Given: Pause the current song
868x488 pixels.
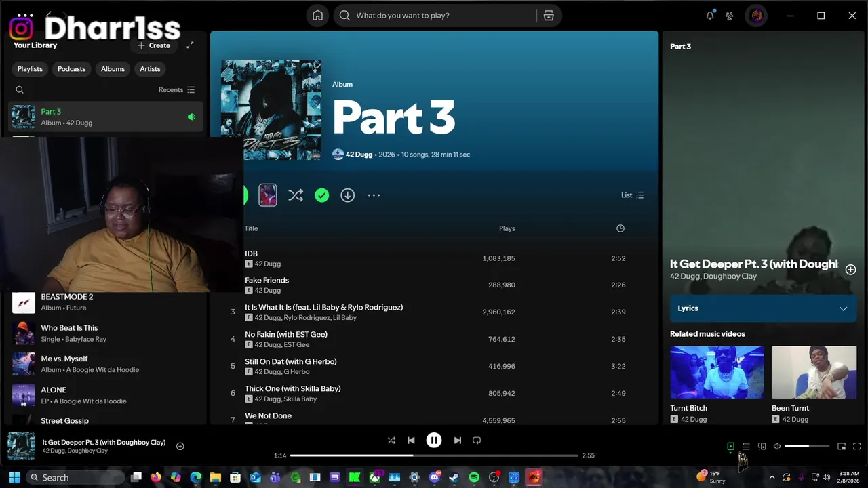Looking at the screenshot, I should point(434,441).
